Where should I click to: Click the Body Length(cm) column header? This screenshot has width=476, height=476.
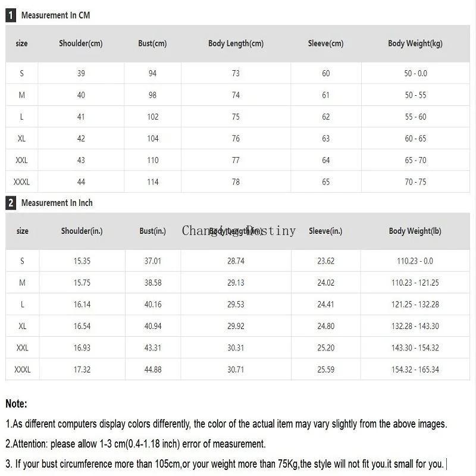tap(236, 43)
